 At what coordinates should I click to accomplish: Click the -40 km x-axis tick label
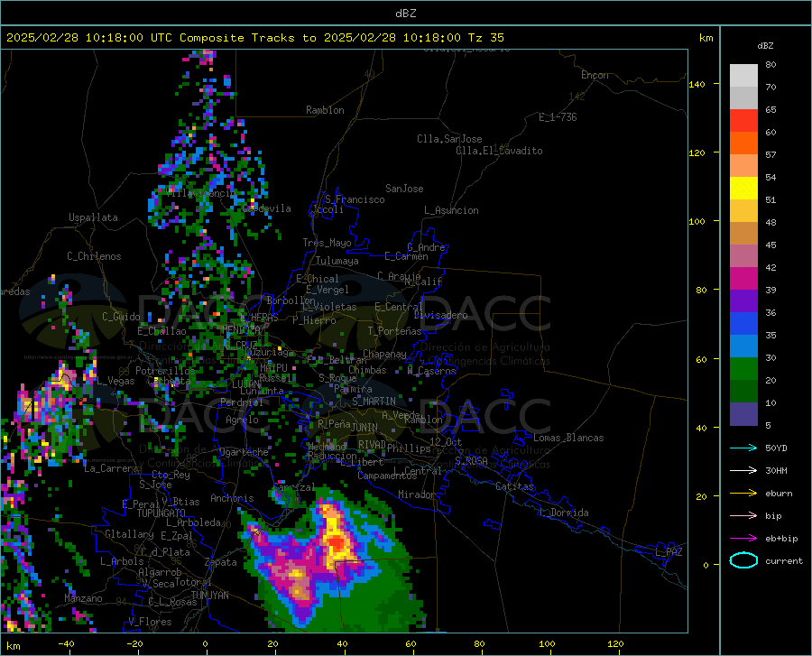tap(66, 643)
